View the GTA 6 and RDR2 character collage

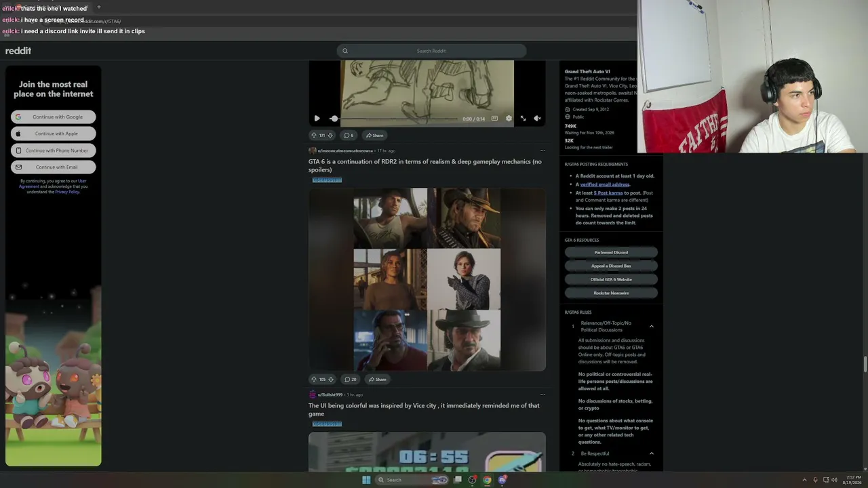427,279
